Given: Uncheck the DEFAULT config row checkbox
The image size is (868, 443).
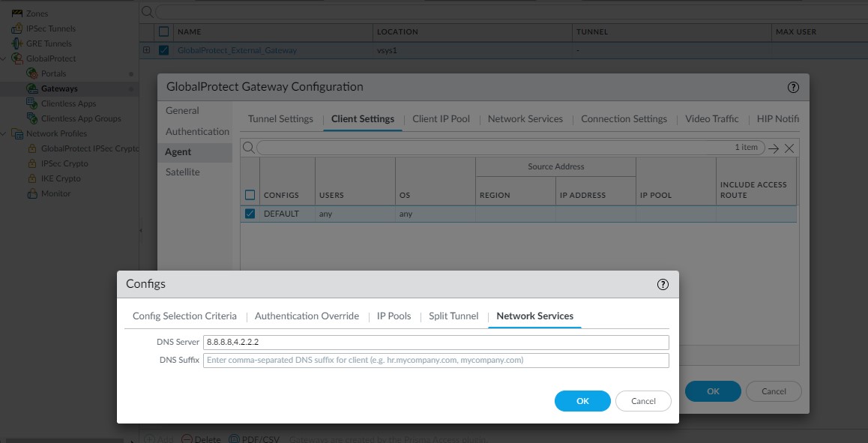Looking at the screenshot, I should pyautogui.click(x=250, y=214).
